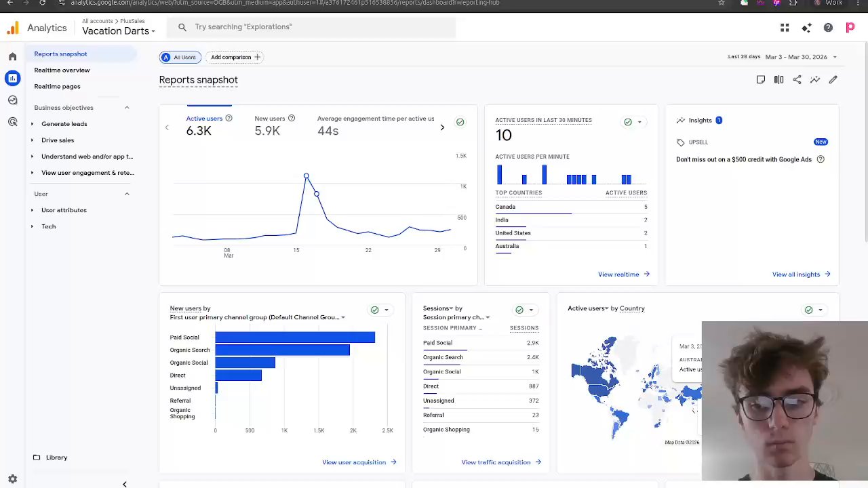Toggle the Edit comparisons view icon
The width and height of the screenshot is (868, 488).
coord(778,80)
